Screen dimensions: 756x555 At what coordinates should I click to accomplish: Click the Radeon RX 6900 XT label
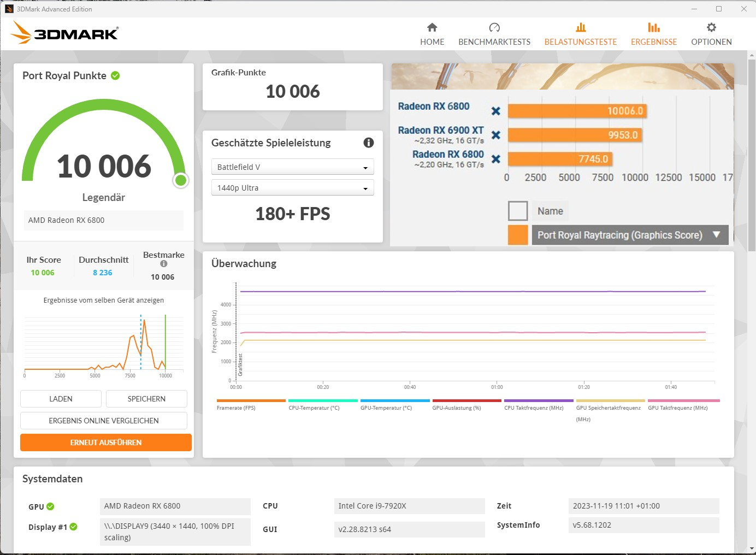[x=440, y=130]
